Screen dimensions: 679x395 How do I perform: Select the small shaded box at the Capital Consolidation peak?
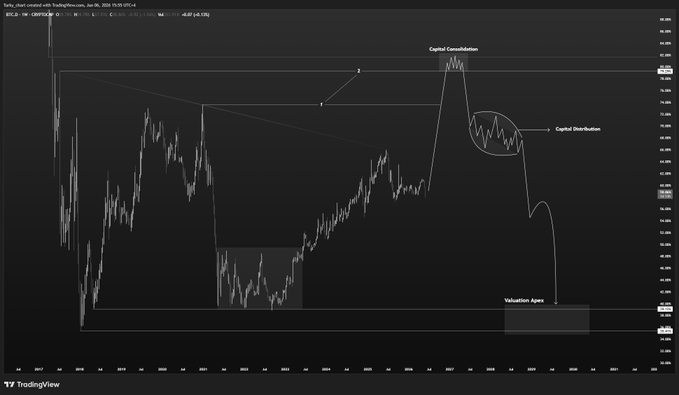tap(453, 62)
